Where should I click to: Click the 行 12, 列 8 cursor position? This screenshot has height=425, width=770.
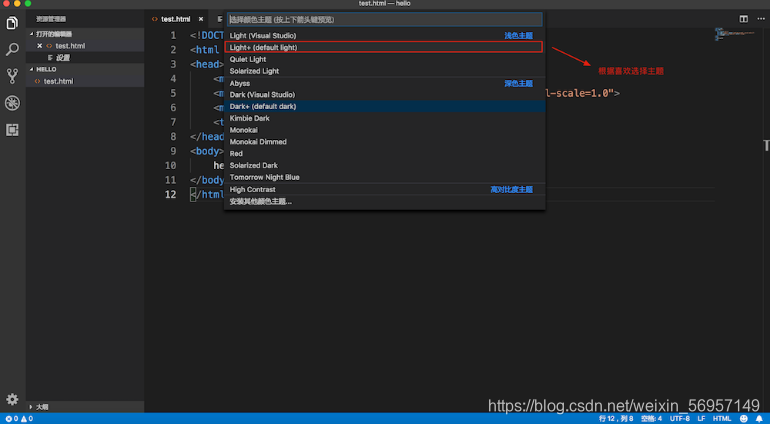[616, 419]
